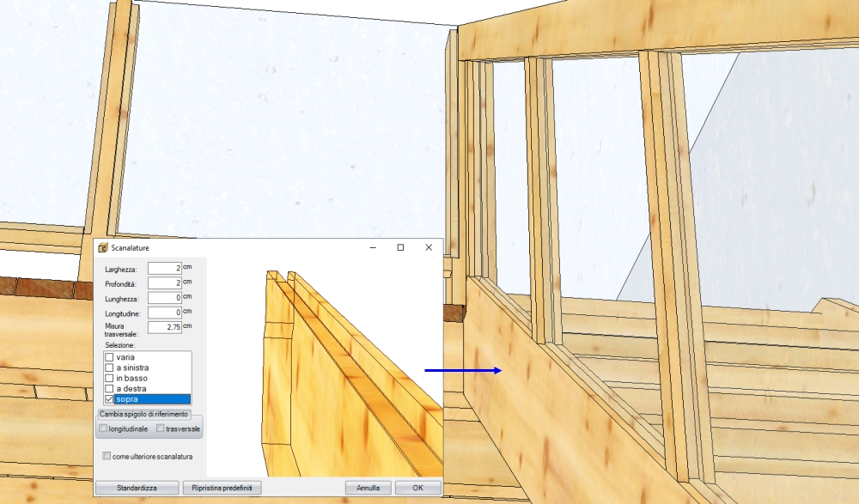This screenshot has width=859, height=504.
Task: Maximize the Scanalature dialog window
Action: pyautogui.click(x=400, y=247)
